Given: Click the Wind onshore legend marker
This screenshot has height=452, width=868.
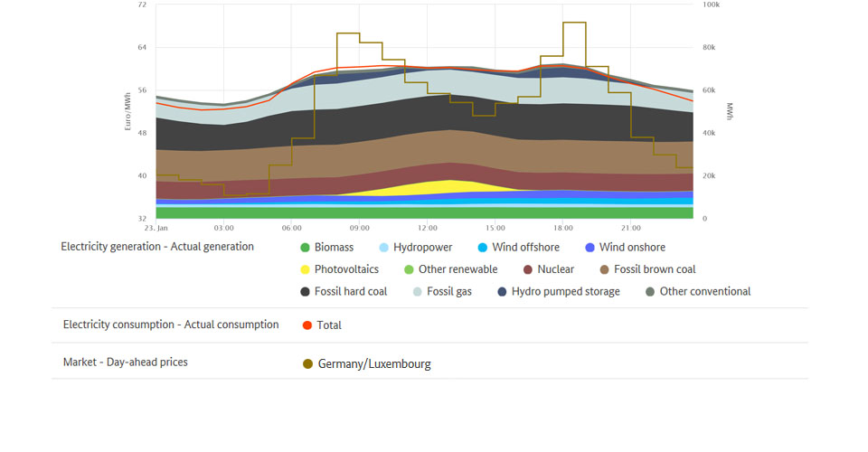Looking at the screenshot, I should coord(590,248).
